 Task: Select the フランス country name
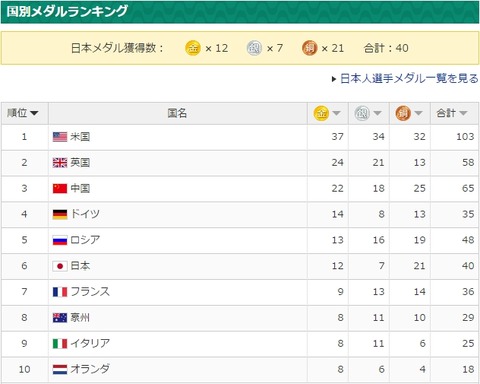[x=90, y=292]
